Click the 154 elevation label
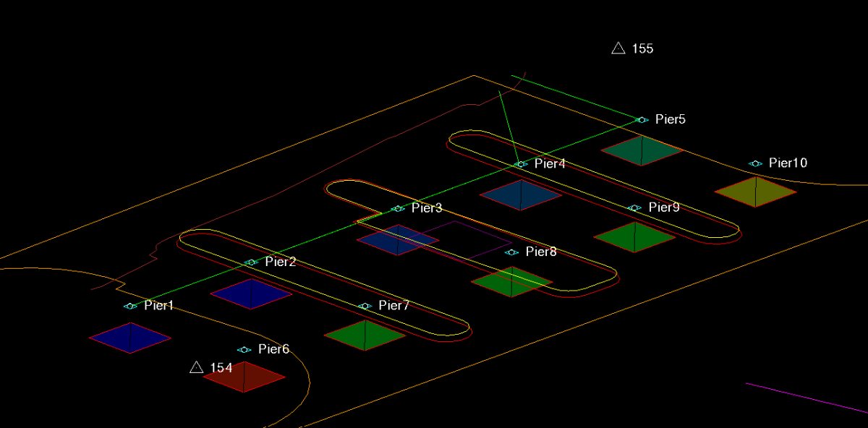This screenshot has height=428, width=868. click(221, 367)
